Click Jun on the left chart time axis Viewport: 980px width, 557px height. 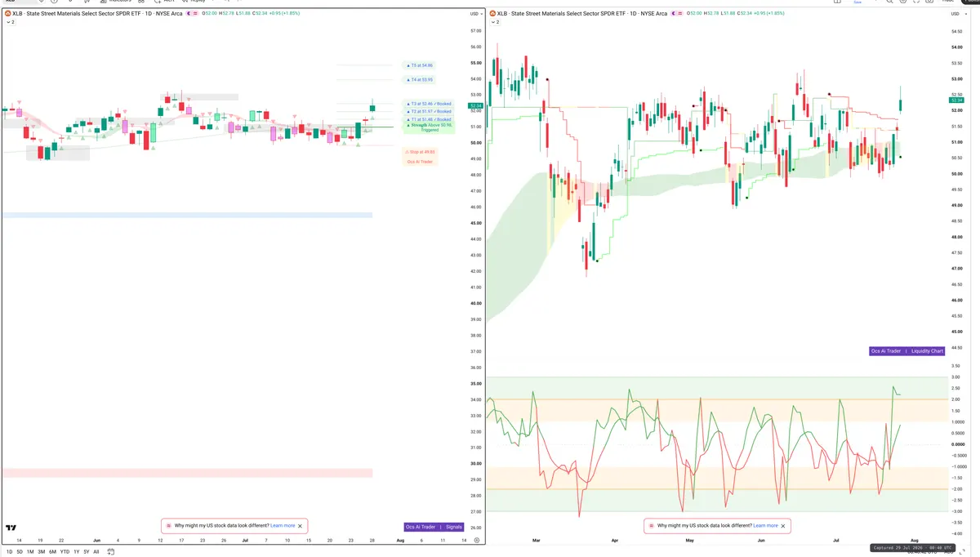pos(96,541)
